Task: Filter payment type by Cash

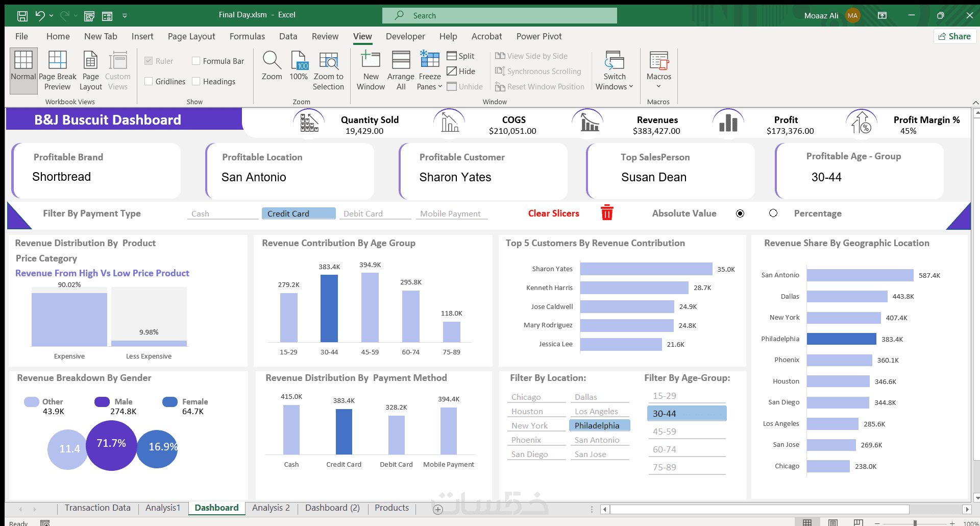Action: (x=223, y=213)
